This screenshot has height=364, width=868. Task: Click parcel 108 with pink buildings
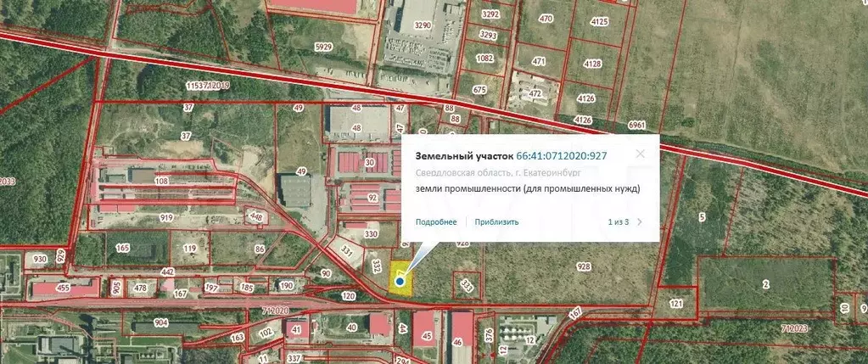click(x=161, y=181)
